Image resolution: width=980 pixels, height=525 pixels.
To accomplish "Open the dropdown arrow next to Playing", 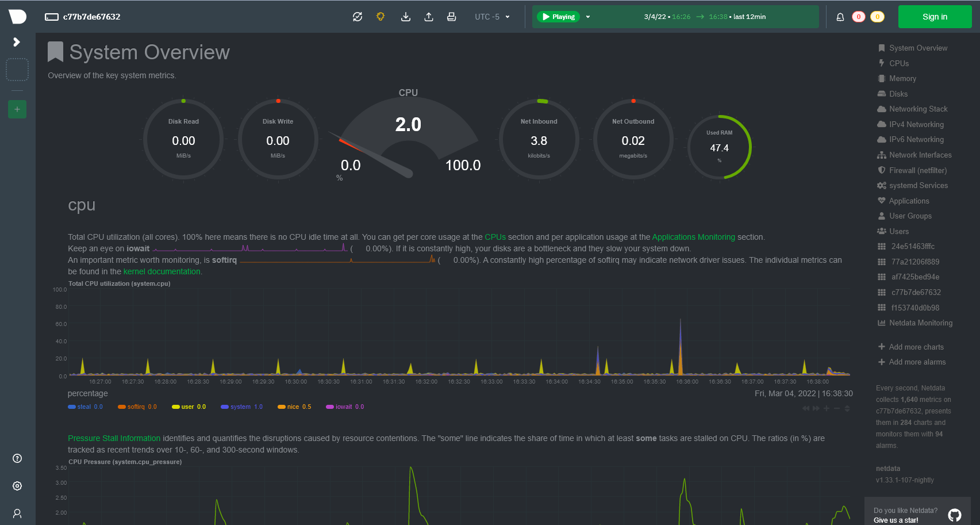I will click(588, 17).
